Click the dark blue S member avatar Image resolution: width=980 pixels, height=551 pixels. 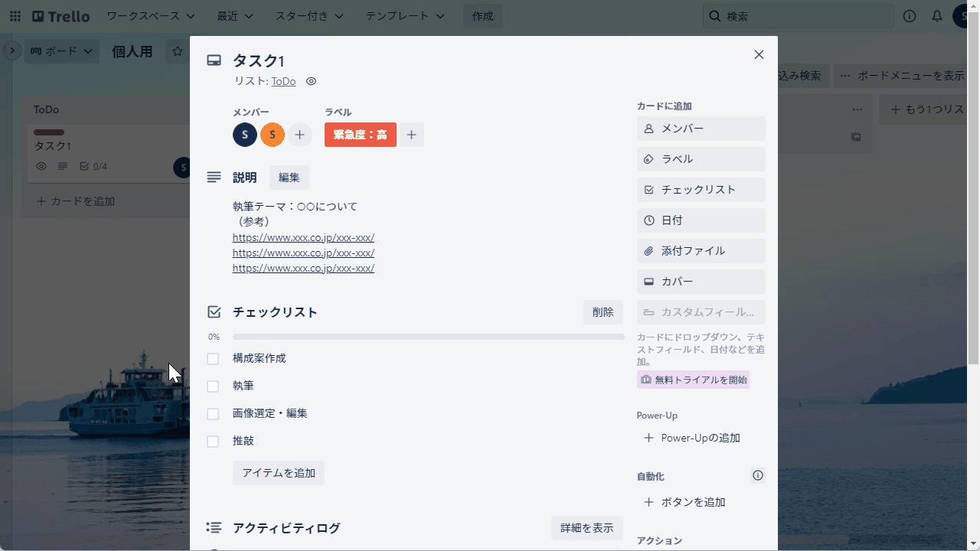click(245, 135)
